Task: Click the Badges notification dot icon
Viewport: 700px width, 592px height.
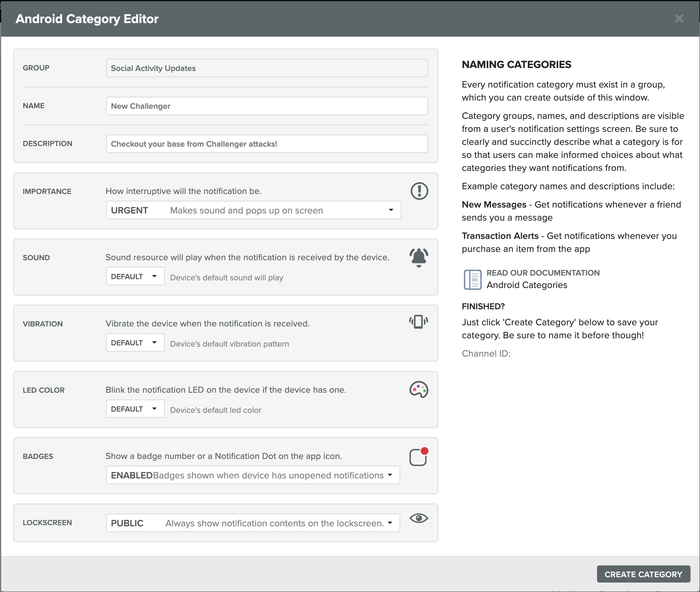Action: (x=418, y=457)
